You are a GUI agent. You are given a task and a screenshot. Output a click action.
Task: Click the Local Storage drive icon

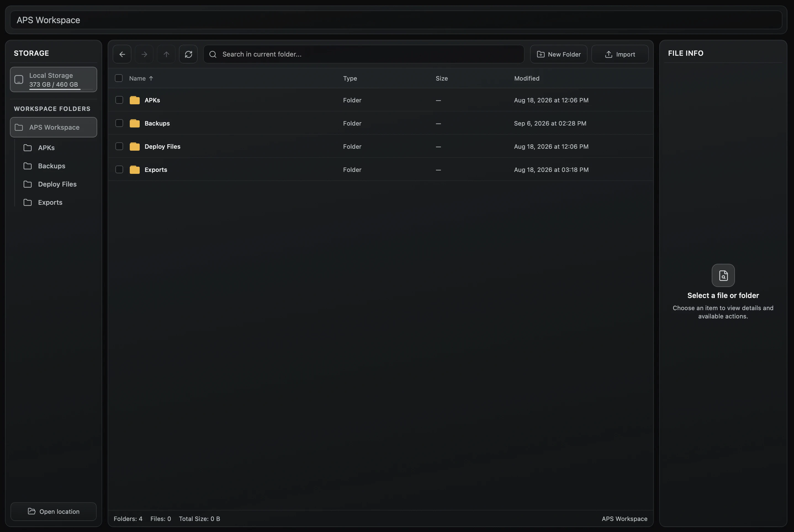pyautogui.click(x=19, y=79)
